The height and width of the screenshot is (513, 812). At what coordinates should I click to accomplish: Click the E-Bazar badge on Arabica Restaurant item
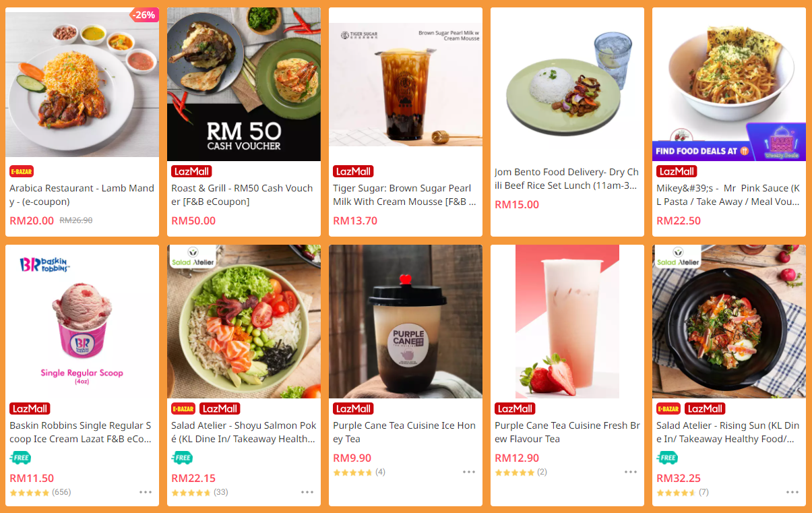point(22,171)
